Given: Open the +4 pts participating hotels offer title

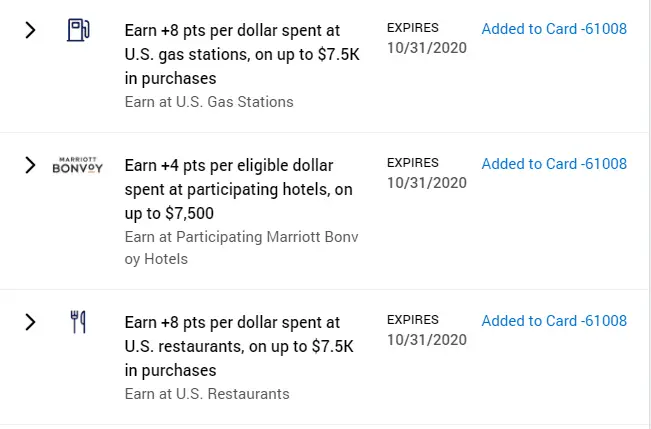Looking at the screenshot, I should click(238, 189).
